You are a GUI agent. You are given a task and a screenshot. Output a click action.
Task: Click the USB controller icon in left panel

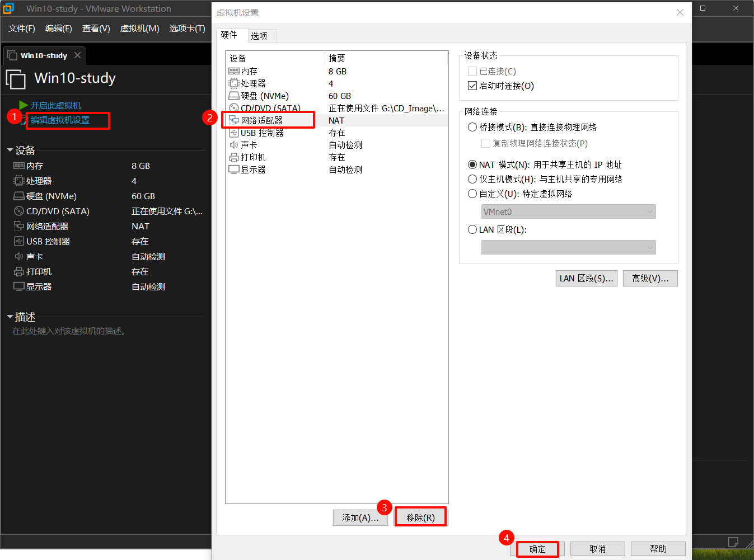pyautogui.click(x=19, y=241)
